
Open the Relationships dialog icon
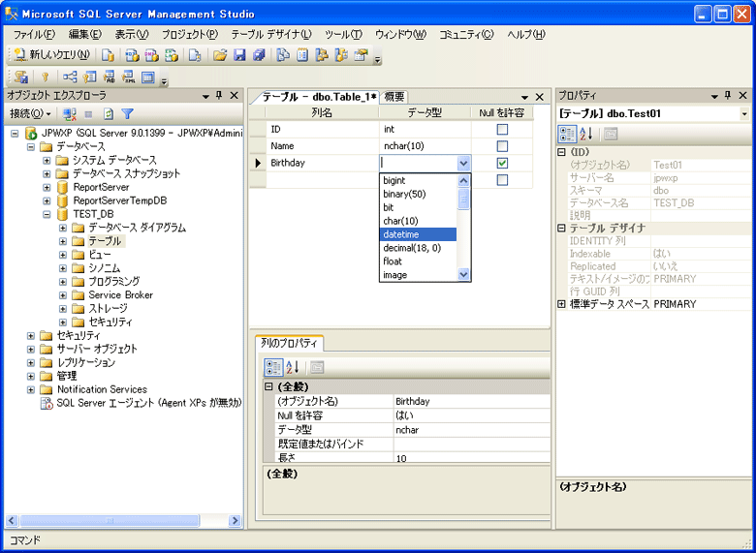tap(70, 77)
